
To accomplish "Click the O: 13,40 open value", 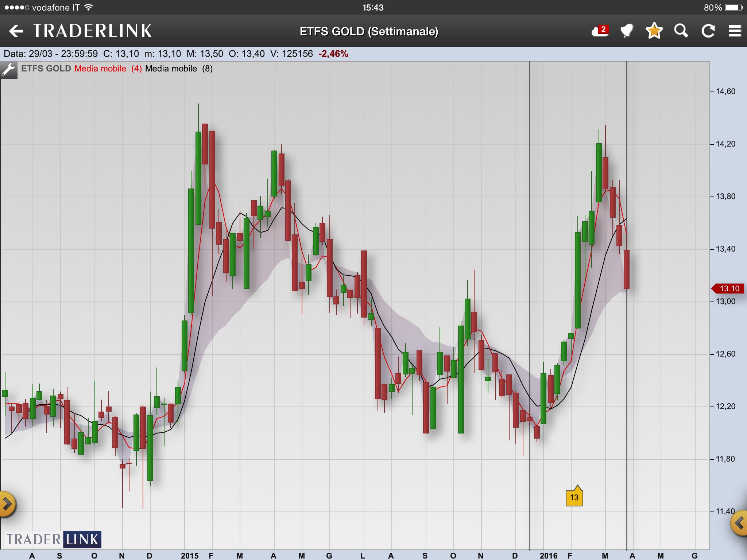I will pos(247,54).
